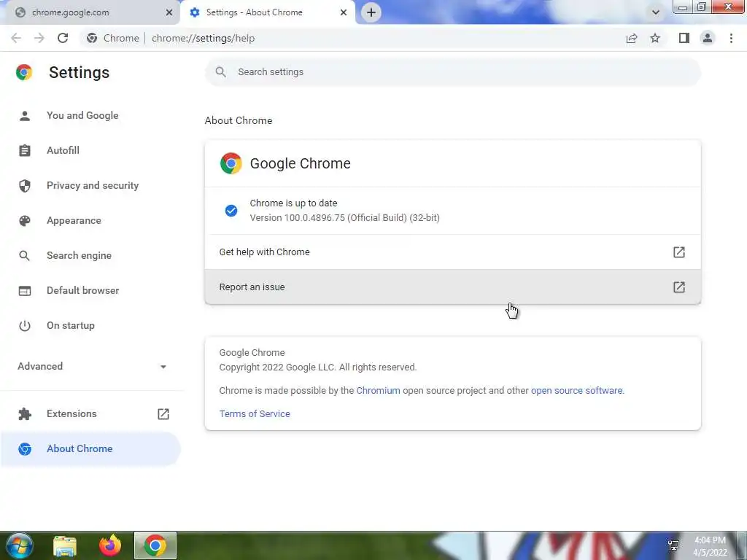Click 'Chrome is up to date' text
The image size is (747, 560).
coord(293,203)
